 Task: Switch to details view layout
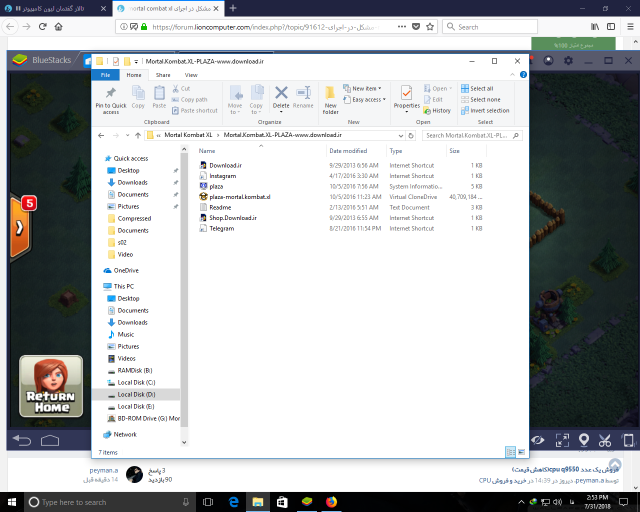pos(510,452)
